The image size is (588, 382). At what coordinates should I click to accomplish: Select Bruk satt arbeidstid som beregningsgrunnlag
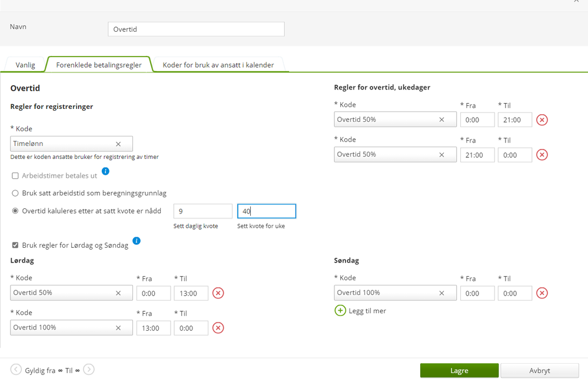(x=15, y=194)
